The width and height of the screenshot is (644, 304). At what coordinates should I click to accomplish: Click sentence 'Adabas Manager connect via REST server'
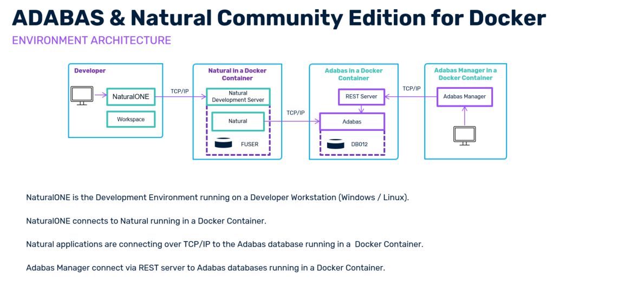[x=206, y=268]
